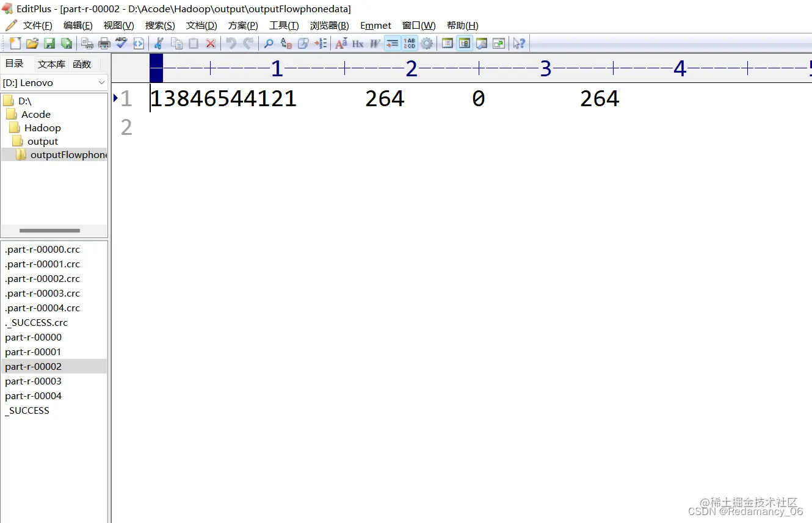
Task: Click the View in Browser icon
Action: 139,43
